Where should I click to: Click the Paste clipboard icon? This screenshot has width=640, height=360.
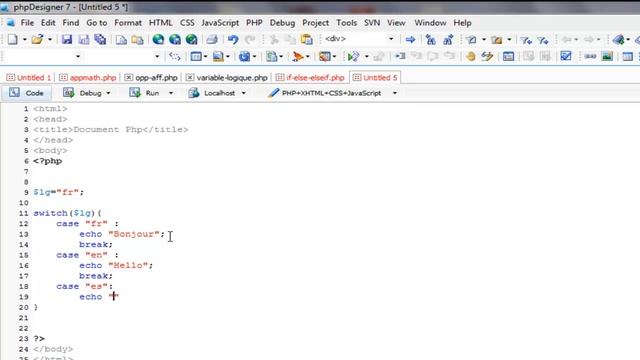click(x=307, y=39)
